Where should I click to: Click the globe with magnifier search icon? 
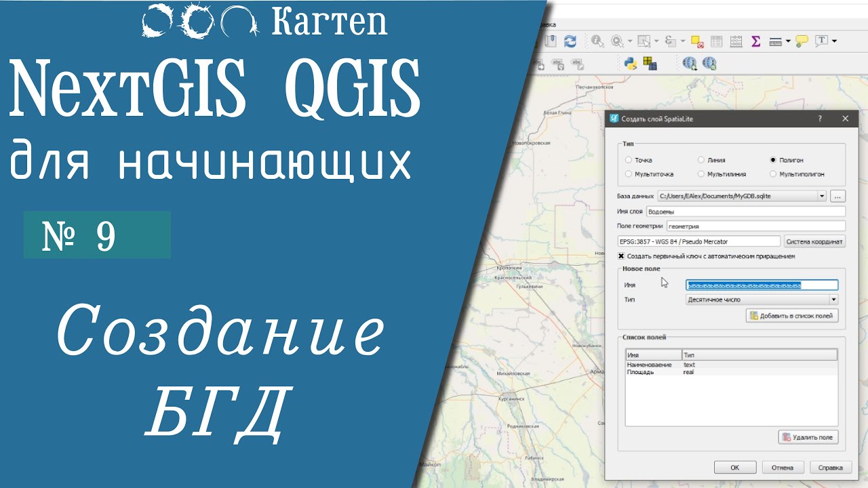click(x=709, y=64)
